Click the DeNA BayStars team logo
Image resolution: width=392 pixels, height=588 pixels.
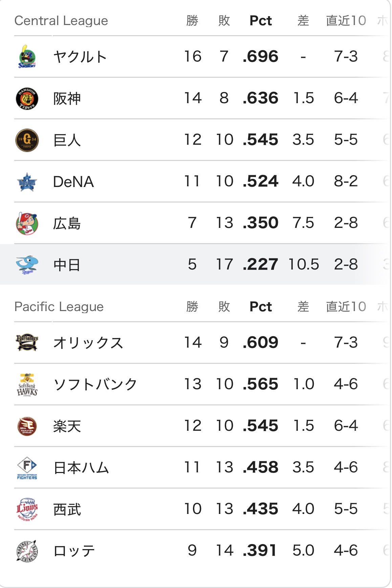coord(27,182)
